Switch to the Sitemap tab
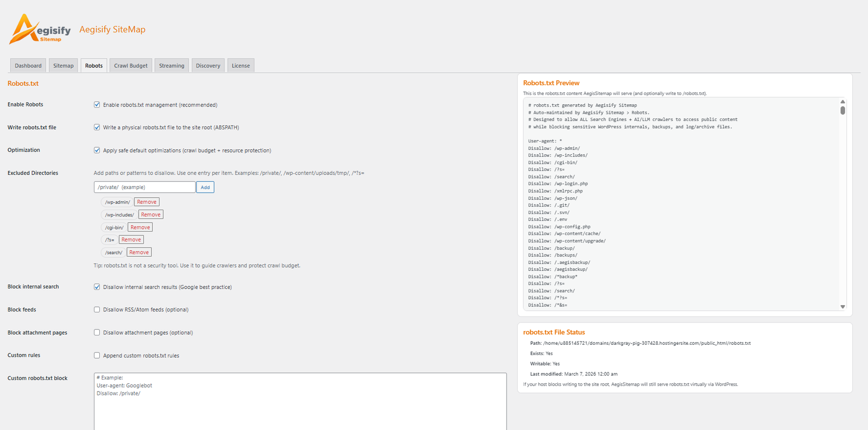This screenshot has width=868, height=430. pos(63,66)
